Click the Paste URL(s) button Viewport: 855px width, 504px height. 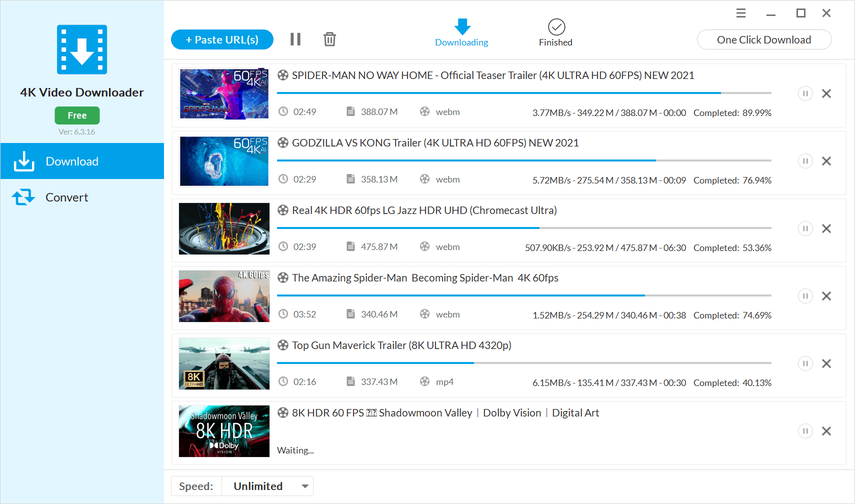[222, 39]
